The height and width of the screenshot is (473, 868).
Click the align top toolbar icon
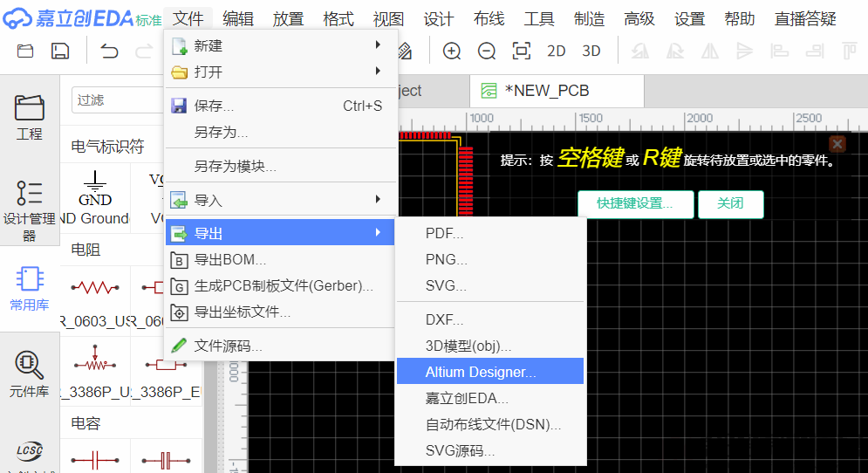[x=849, y=51]
